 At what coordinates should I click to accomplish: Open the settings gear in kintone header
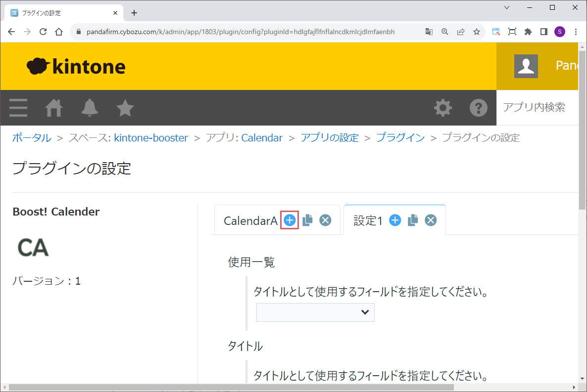pyautogui.click(x=442, y=108)
